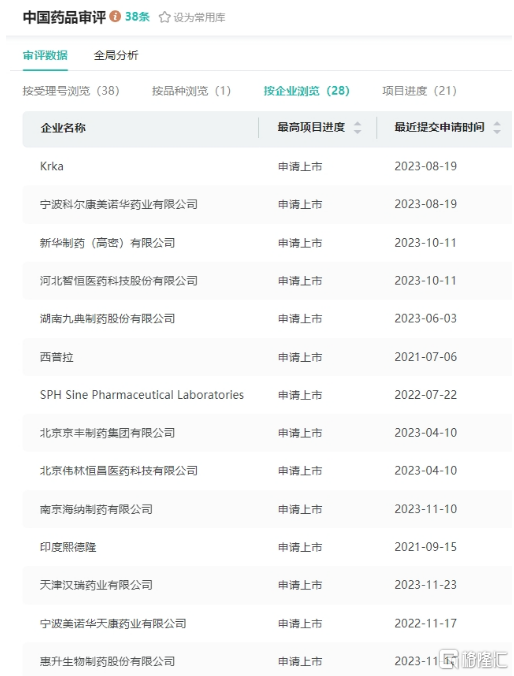Open 宁波科尔康美诺华药业有限公司 entry
Image resolution: width=514 pixels, height=676 pixels.
pos(267,204)
